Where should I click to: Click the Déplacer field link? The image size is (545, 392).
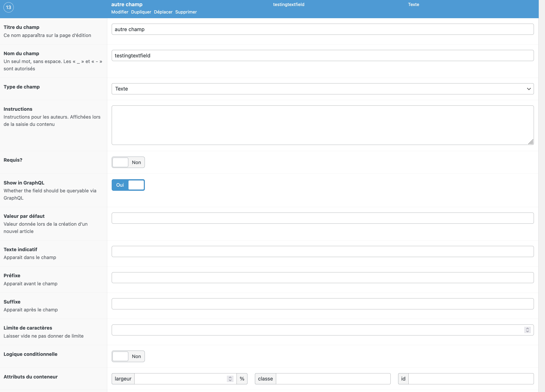(x=163, y=12)
